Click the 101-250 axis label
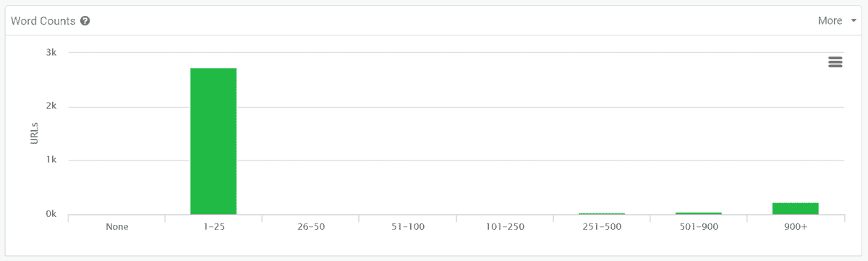This screenshot has height=261, width=868. point(505,226)
